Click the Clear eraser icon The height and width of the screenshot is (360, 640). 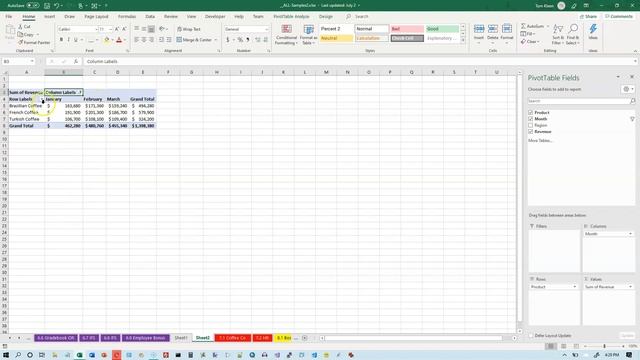pyautogui.click(x=523, y=42)
